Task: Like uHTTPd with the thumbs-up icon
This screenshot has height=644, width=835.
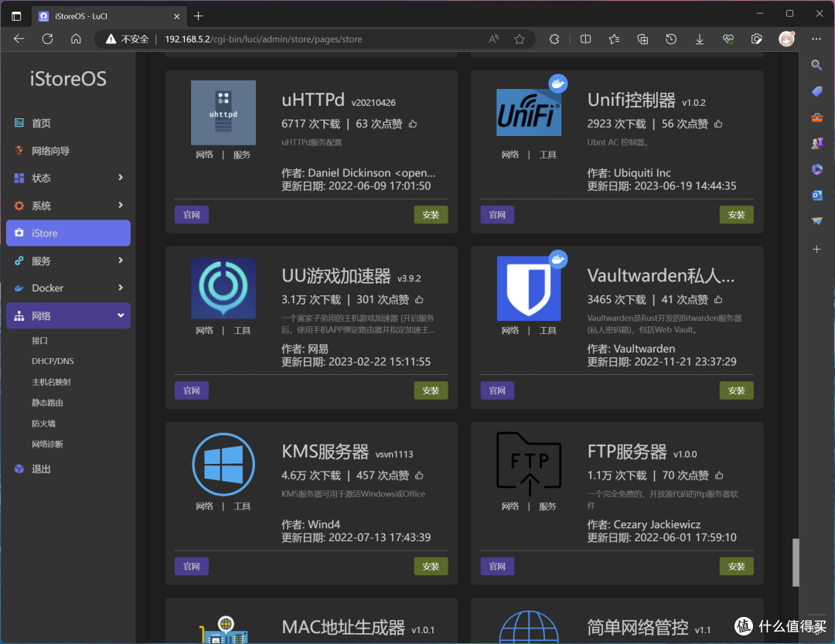Action: [413, 124]
